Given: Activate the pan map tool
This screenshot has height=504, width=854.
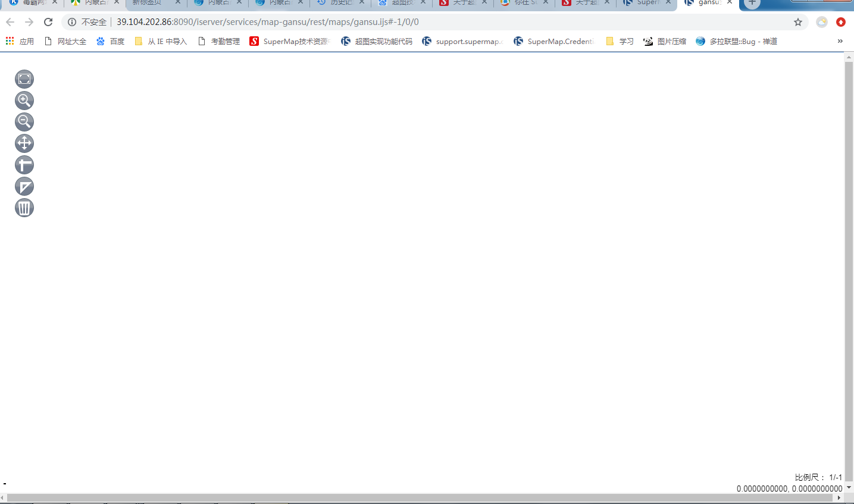Looking at the screenshot, I should [24, 143].
